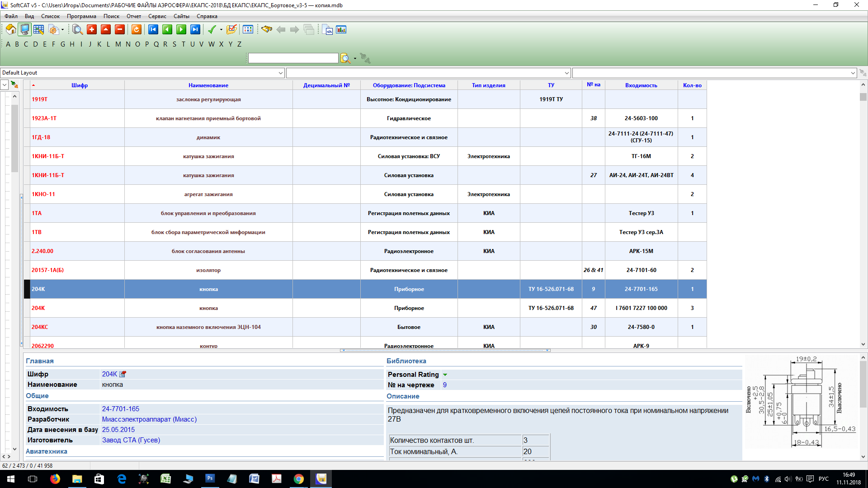This screenshot has height=488, width=868.
Task: Click the green checkmark icon
Action: [x=212, y=29]
